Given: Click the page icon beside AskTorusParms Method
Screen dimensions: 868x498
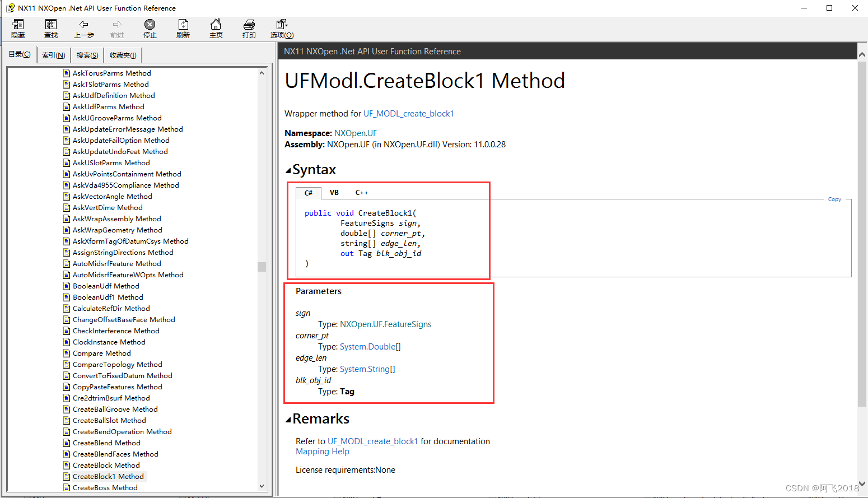Looking at the screenshot, I should tap(67, 73).
